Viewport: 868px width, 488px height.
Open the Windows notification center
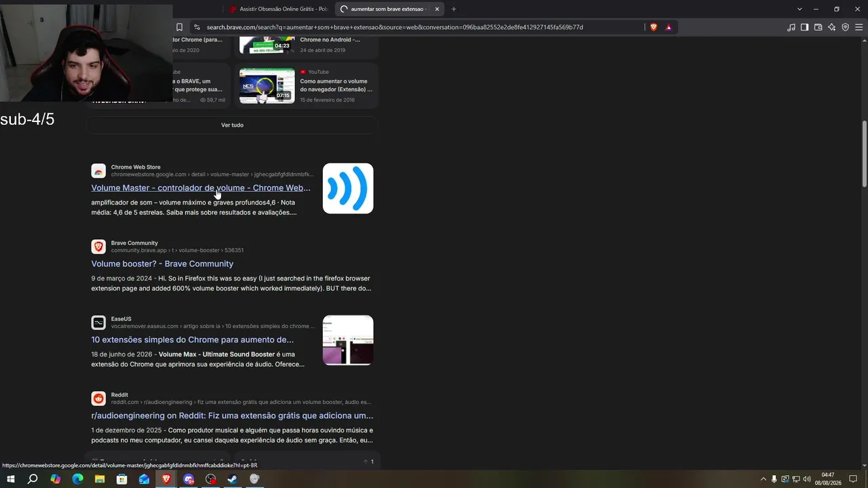click(853, 479)
